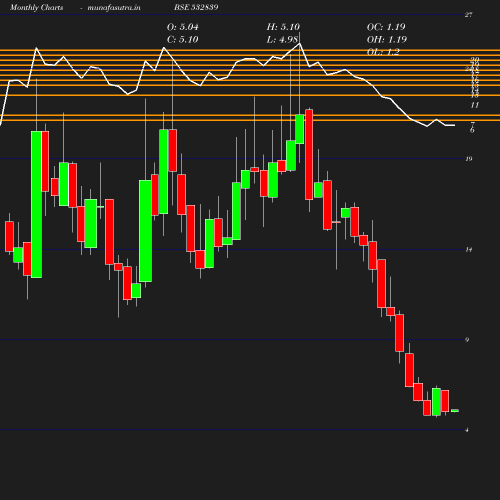This screenshot has width=500, height=500.
Task: Click the high value 'H: 5.10'
Action: click(283, 27)
